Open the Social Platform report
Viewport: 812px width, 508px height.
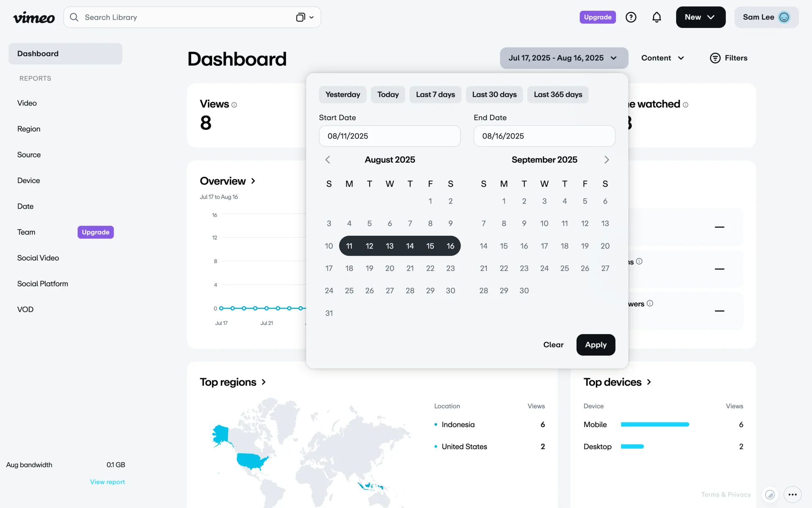pyautogui.click(x=42, y=284)
